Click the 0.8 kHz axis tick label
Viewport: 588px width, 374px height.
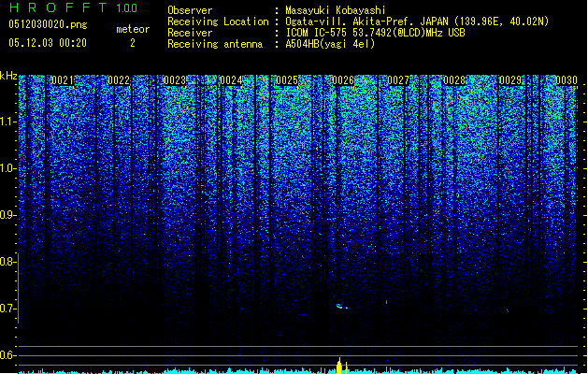[x=7, y=262]
